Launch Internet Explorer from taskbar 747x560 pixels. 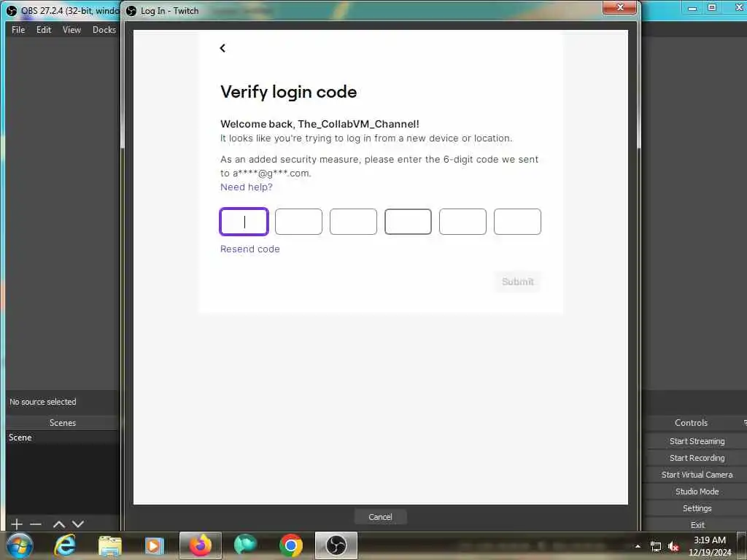coord(65,545)
